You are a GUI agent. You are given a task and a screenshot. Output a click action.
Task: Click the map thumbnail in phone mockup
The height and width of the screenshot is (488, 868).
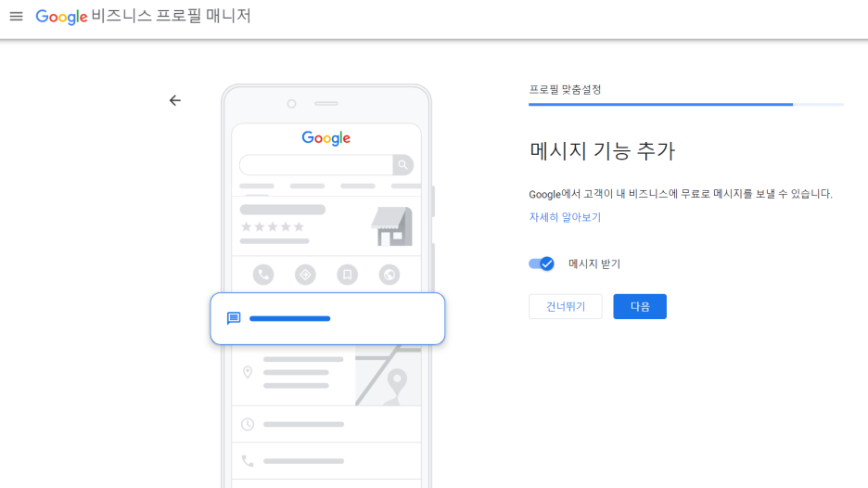click(x=388, y=375)
